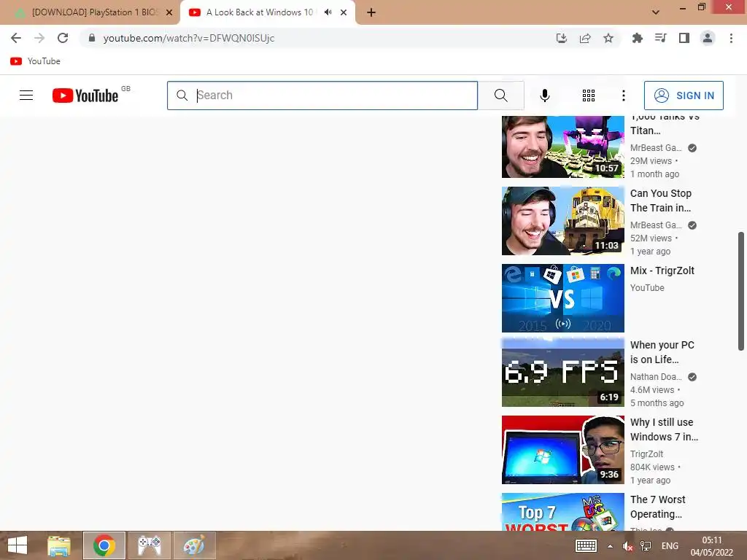Click Nathan Doa channel name
This screenshot has width=747, height=560.
(x=656, y=377)
